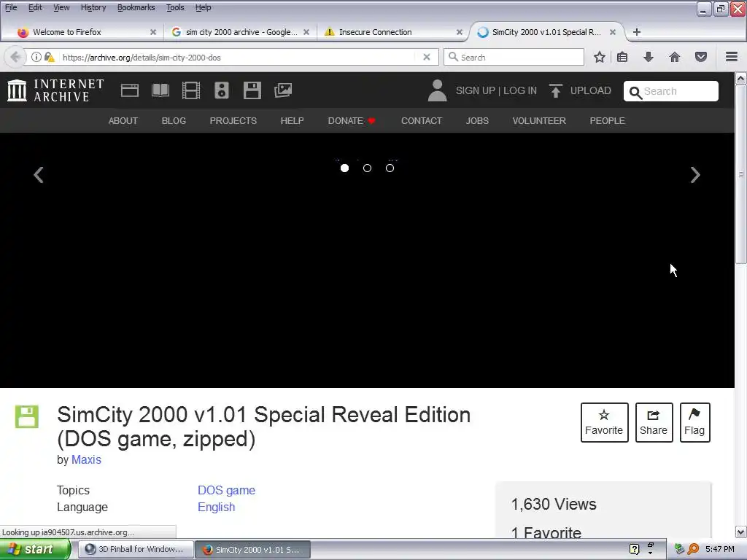This screenshot has width=747, height=560.
Task: Click SIGN UP link
Action: [x=475, y=90]
